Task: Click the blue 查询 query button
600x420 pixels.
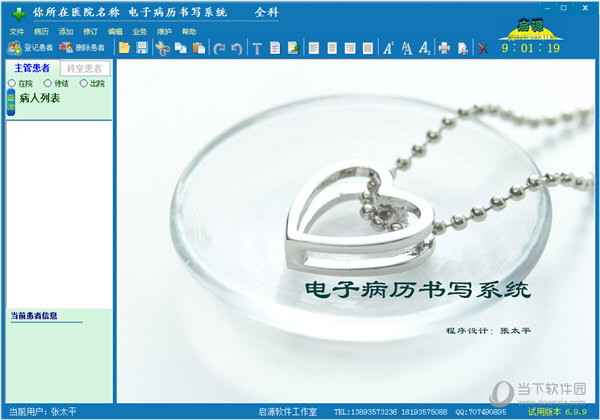Action: pos(11,103)
